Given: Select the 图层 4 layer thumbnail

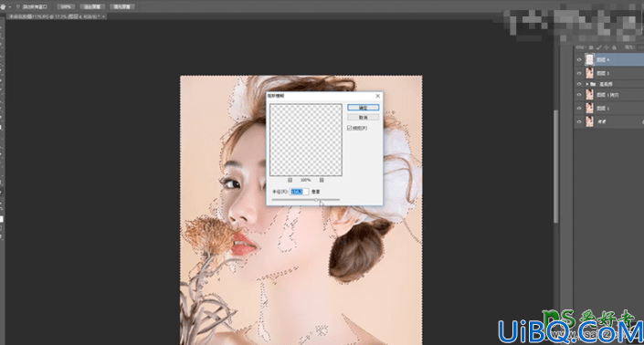Looking at the screenshot, I should 589,60.
